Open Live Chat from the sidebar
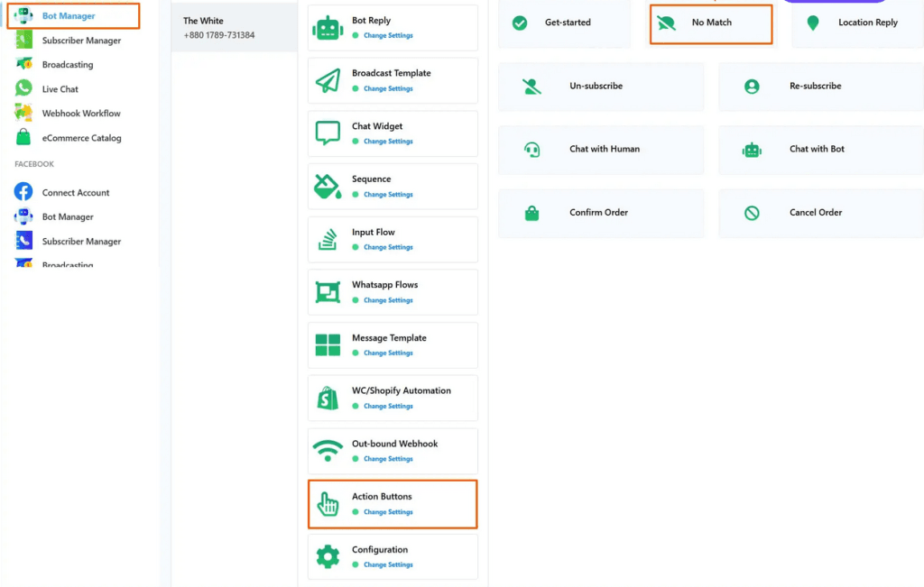The height and width of the screenshot is (587, 924). click(x=60, y=89)
